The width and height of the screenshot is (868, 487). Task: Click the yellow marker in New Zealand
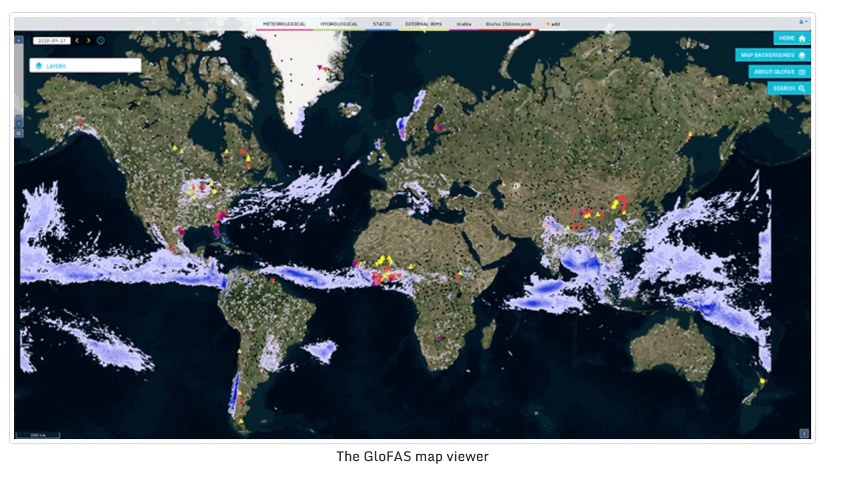763,381
